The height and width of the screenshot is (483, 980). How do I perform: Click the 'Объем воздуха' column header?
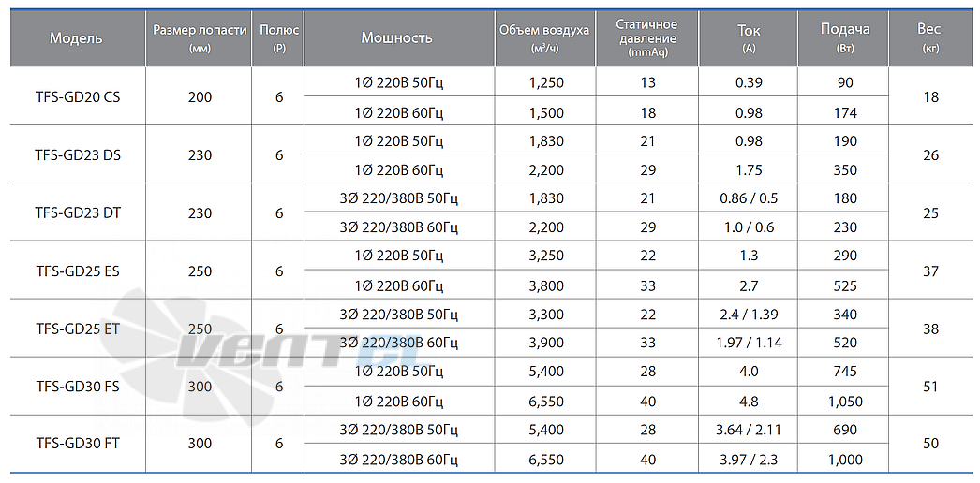tap(544, 37)
